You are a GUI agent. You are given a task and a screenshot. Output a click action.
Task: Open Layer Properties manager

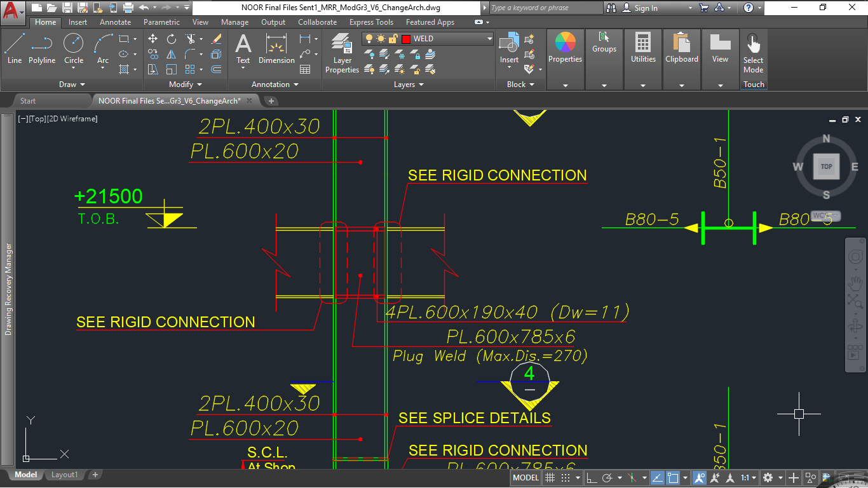point(342,53)
